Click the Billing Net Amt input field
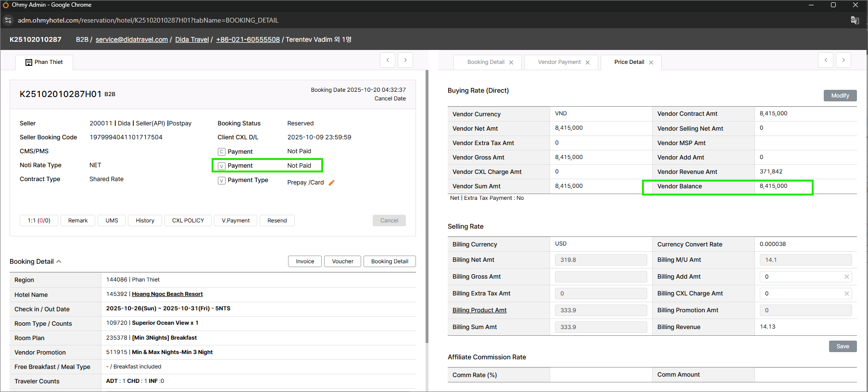Viewport: 868px width, 392px height. click(601, 260)
